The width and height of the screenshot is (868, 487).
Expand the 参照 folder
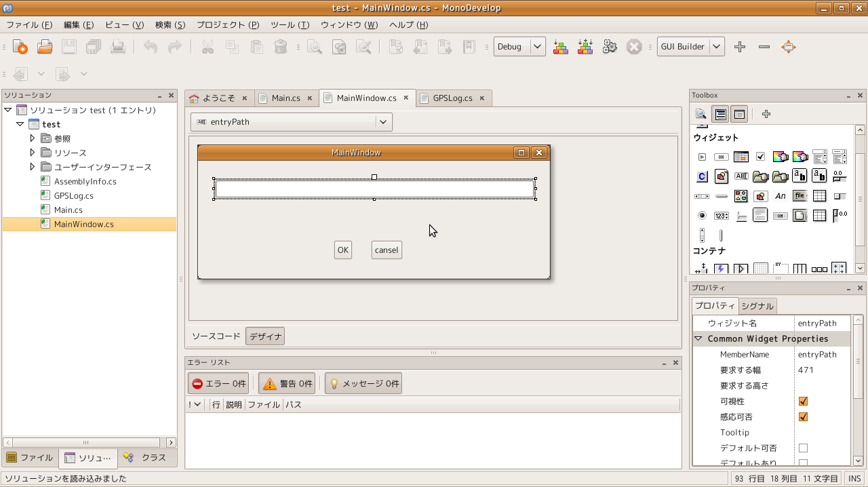[x=33, y=138]
